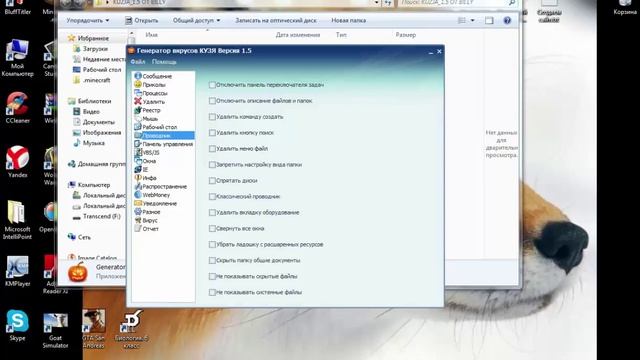Select the Процессы category in the sidebar
This screenshot has height=360, width=640.
pos(151,93)
